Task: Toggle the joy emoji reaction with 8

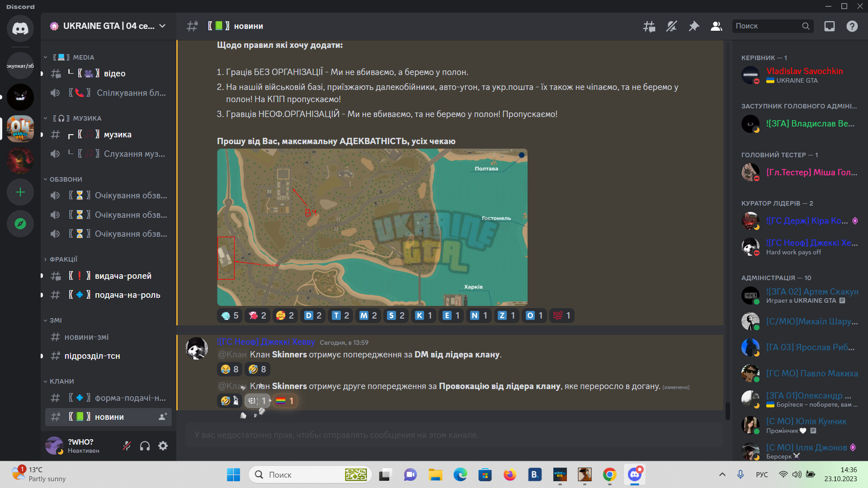Action: pyautogui.click(x=230, y=369)
